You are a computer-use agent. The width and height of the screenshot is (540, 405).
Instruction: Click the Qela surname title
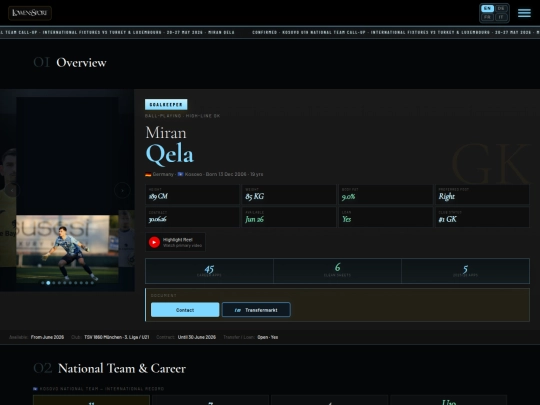click(x=169, y=154)
